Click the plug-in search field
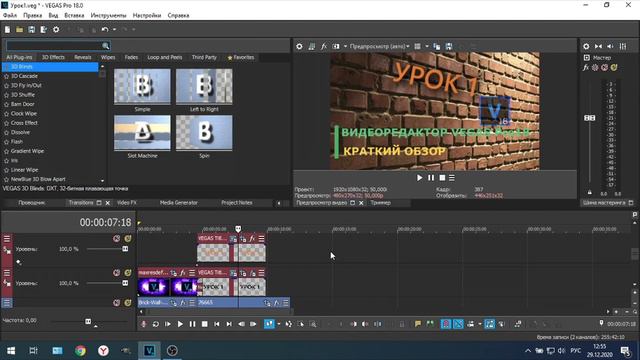This screenshot has width=640, height=360. pos(53,45)
